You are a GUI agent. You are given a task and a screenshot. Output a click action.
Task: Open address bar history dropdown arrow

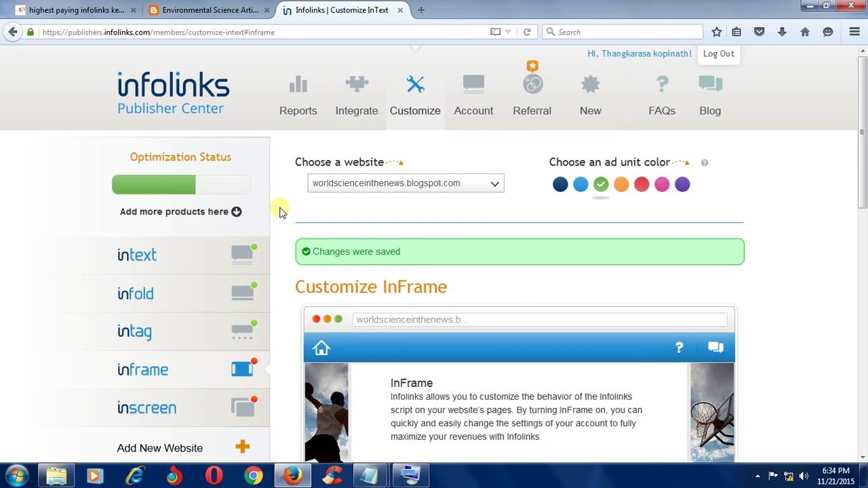[x=508, y=32]
